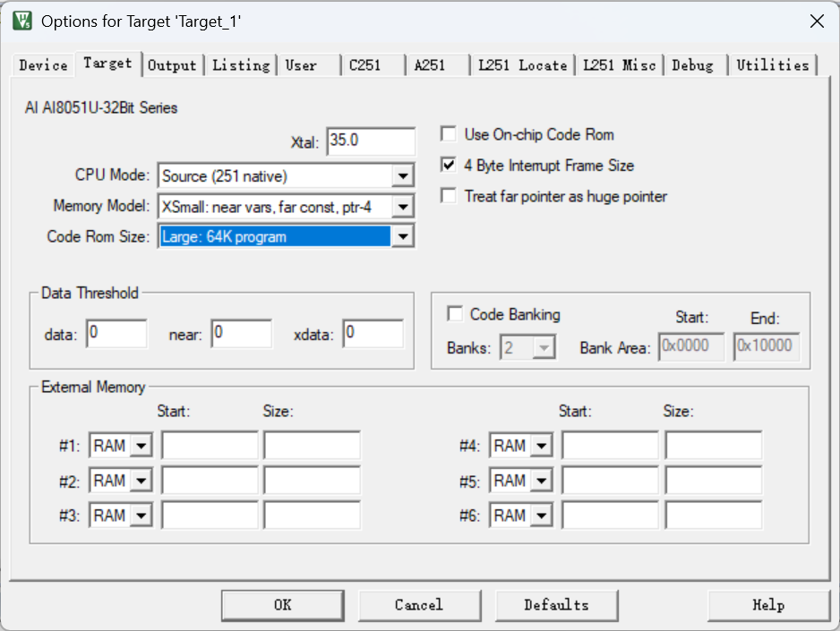Open external memory #2 type dropdown
840x631 pixels.
[x=141, y=480]
